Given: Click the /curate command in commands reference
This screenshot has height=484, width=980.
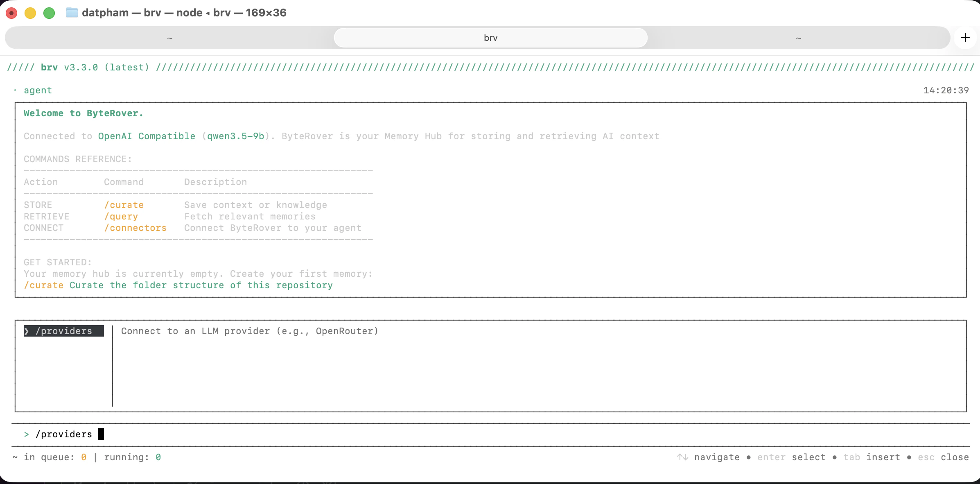Looking at the screenshot, I should [124, 205].
